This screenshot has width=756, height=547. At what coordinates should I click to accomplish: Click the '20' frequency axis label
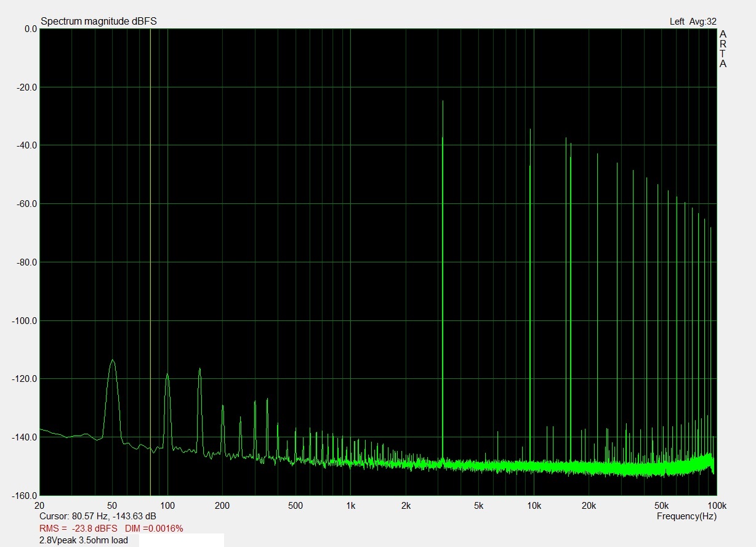point(40,506)
